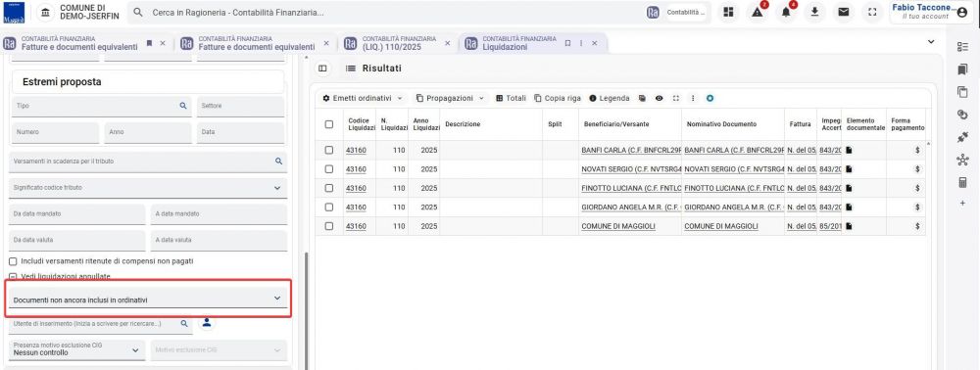Open the Emetti ordinativi dropdown

coord(363,99)
